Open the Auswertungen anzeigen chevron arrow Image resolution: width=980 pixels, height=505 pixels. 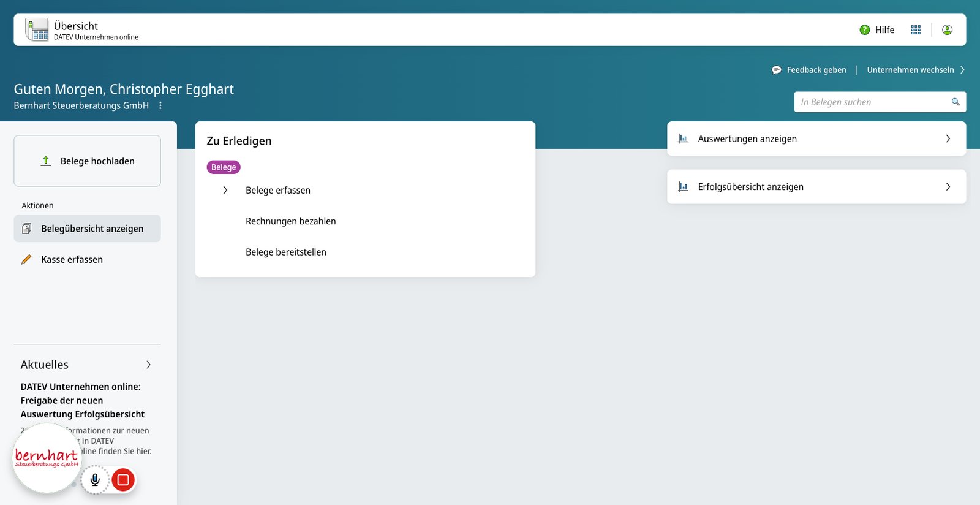(x=948, y=139)
